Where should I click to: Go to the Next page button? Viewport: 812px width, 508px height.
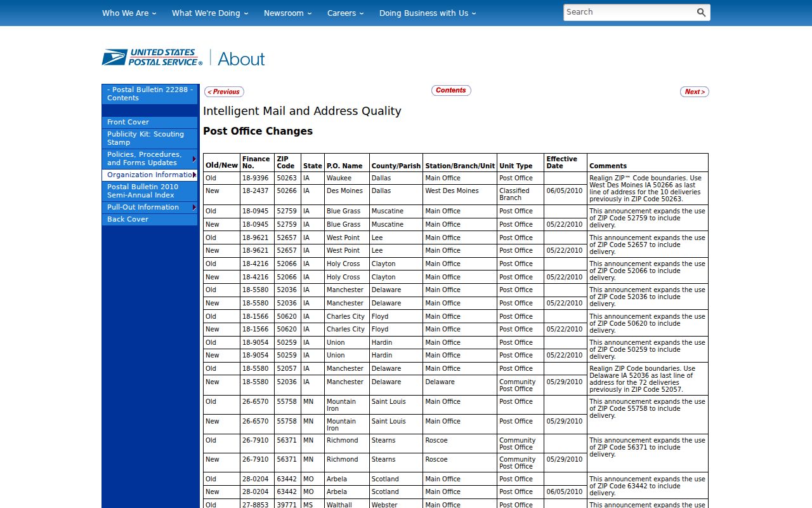695,91
